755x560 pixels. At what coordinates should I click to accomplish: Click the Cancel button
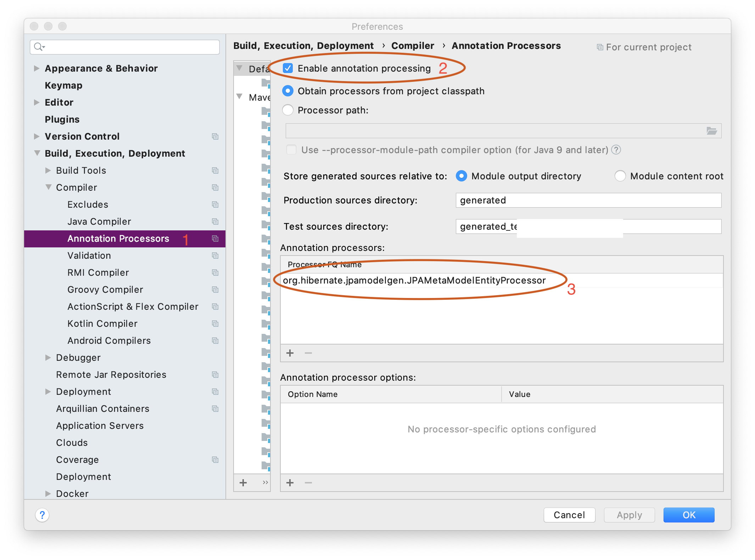click(569, 515)
